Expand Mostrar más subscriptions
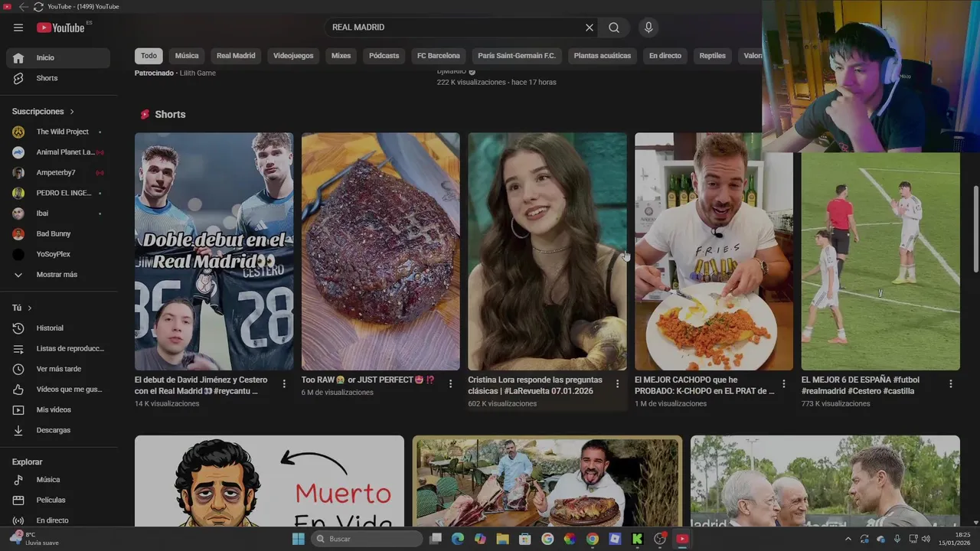The image size is (980, 551). 58,275
